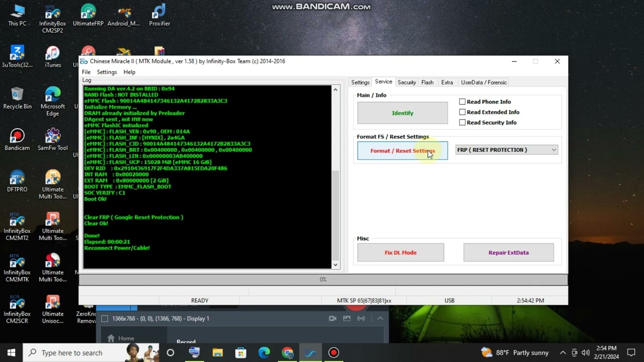Click the Repair ExtData button

pos(509,252)
